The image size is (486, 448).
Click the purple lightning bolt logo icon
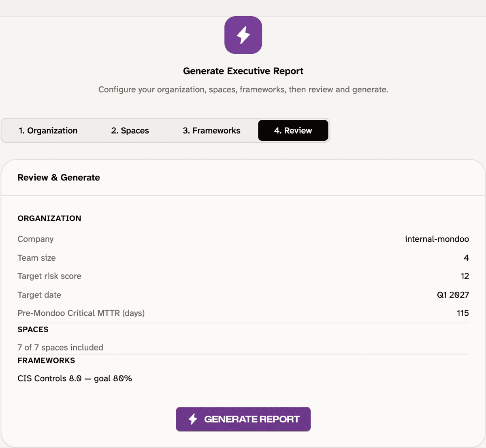pos(243,35)
